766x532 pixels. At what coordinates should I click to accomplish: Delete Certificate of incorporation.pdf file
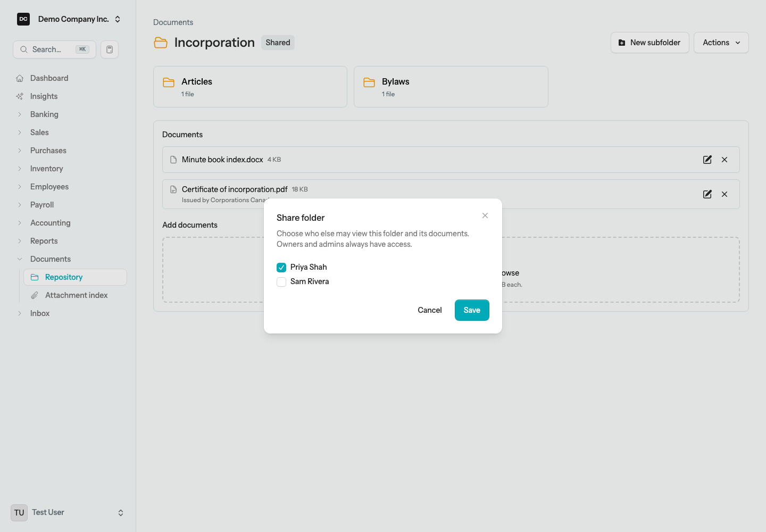(725, 194)
